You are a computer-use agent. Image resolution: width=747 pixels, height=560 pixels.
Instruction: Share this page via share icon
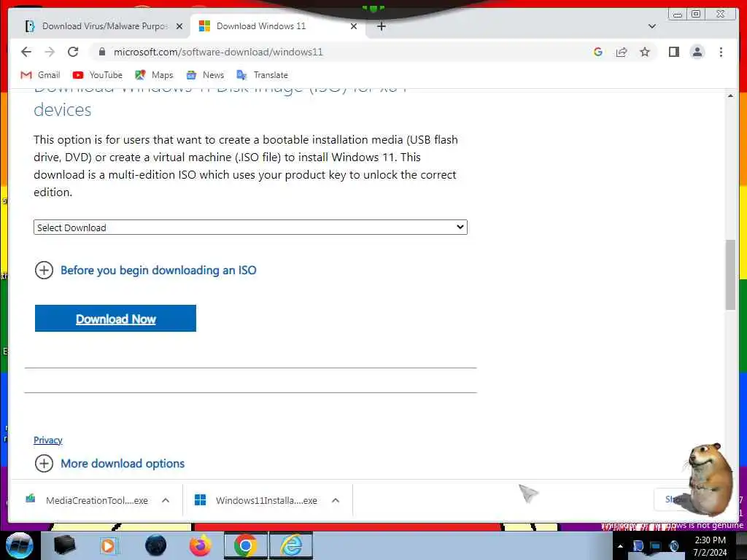click(x=622, y=52)
